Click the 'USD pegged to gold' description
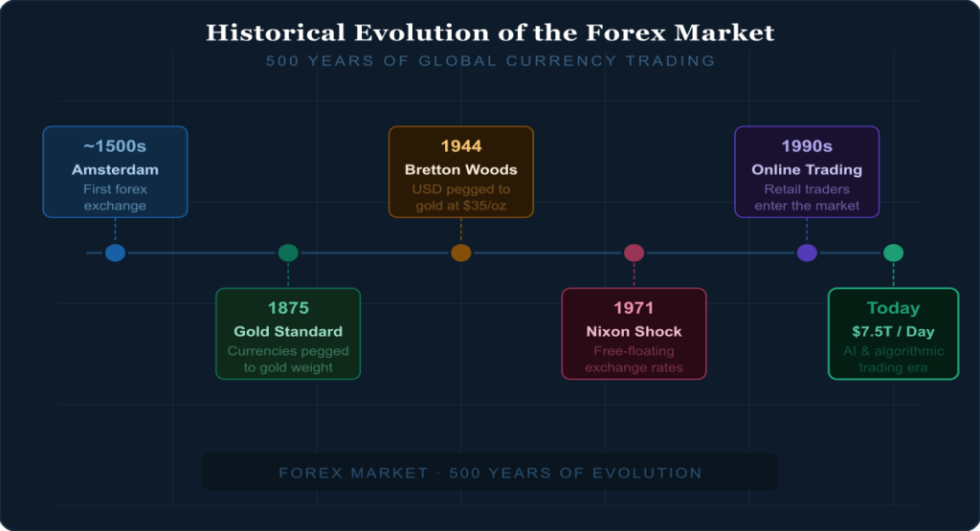Image resolution: width=980 pixels, height=531 pixels. [x=460, y=197]
